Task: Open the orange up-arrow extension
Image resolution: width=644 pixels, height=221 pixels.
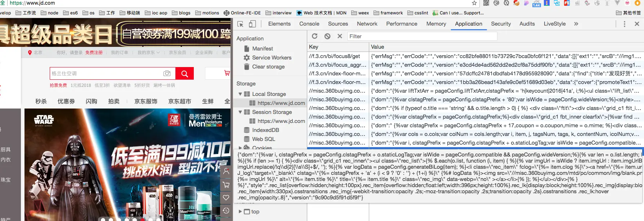Action: (x=638, y=3)
